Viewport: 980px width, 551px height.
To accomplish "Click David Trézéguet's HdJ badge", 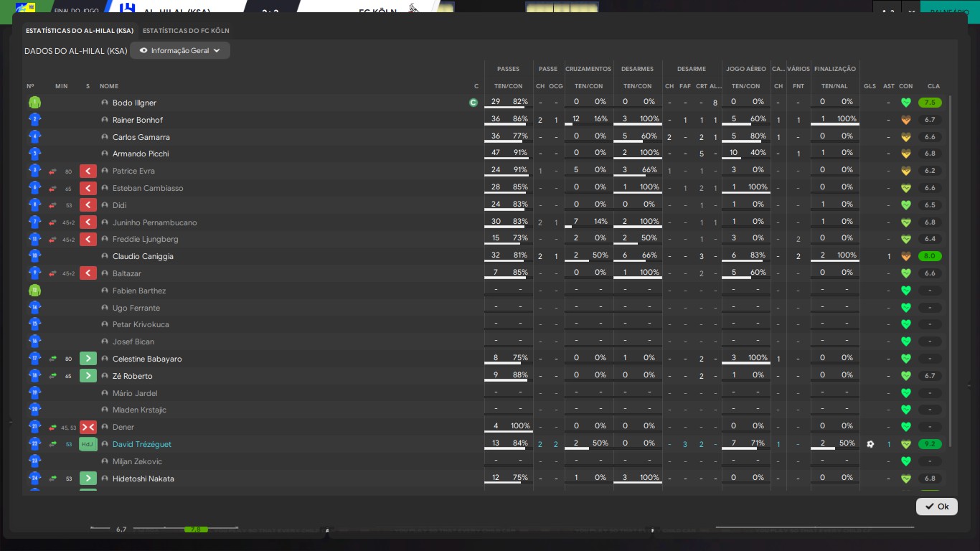I will 88,444.
